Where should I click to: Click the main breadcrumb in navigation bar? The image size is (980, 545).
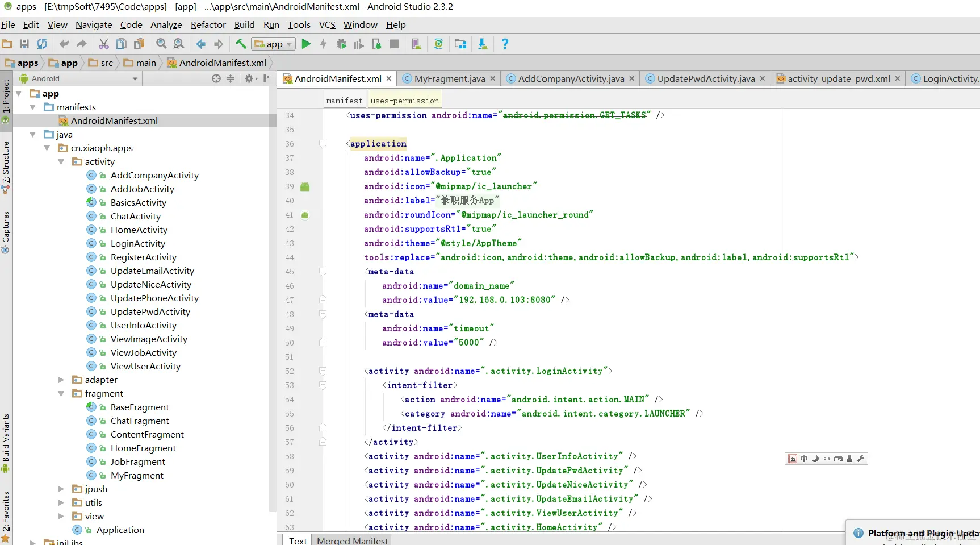(140, 63)
